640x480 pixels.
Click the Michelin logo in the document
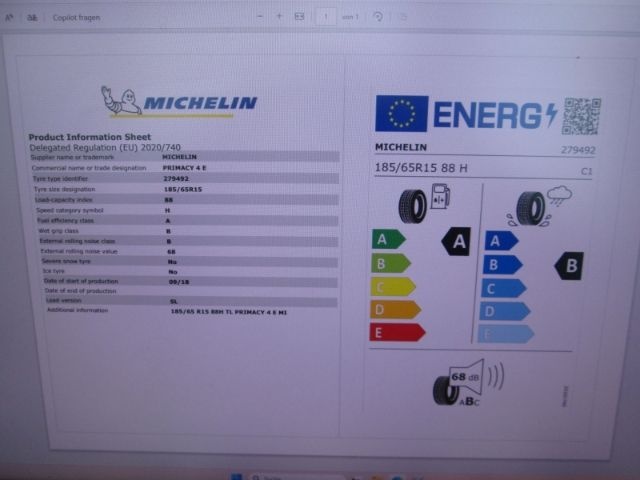coord(179,101)
